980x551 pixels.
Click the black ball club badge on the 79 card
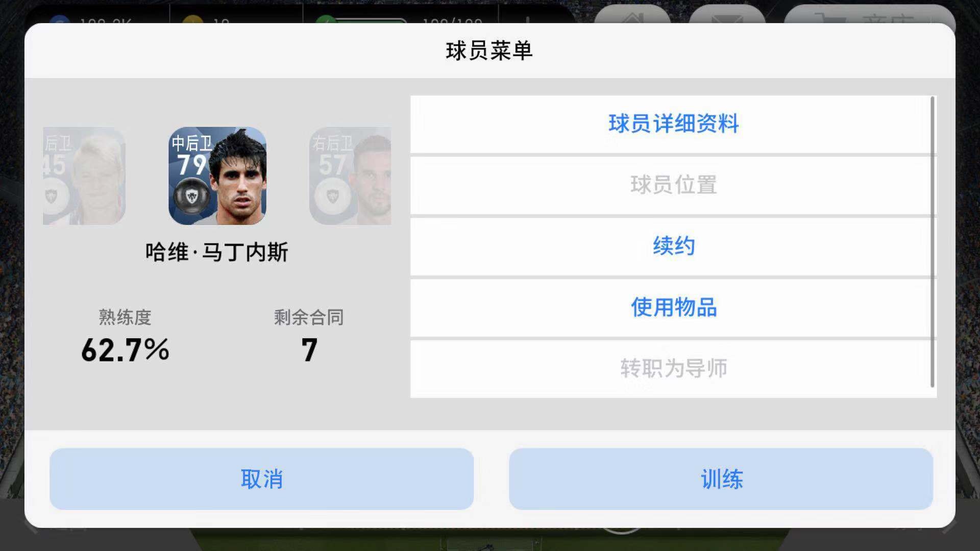192,195
